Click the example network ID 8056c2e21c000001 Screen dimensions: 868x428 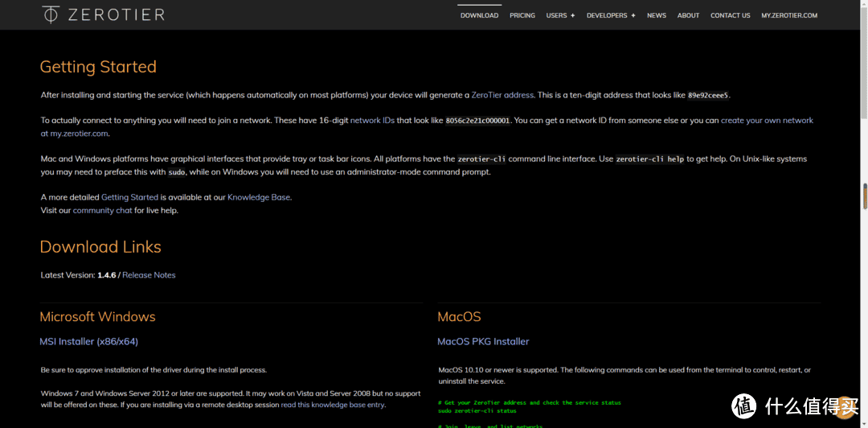tap(477, 121)
